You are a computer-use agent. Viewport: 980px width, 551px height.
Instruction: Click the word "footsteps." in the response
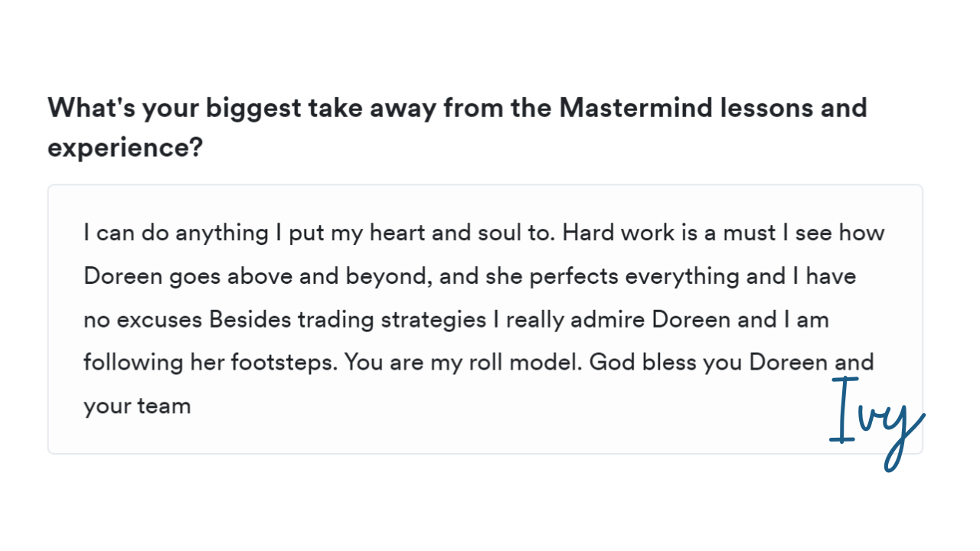tap(284, 361)
